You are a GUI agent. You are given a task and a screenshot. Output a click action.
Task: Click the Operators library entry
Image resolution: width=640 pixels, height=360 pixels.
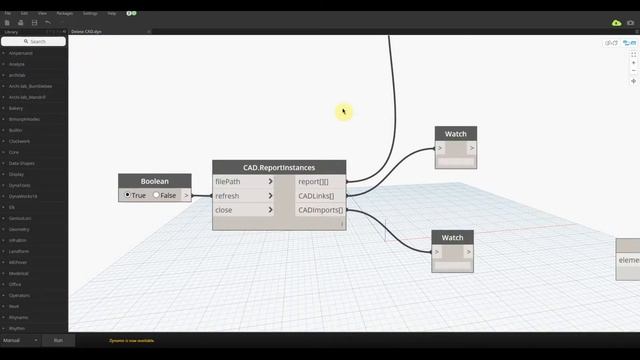point(19,296)
